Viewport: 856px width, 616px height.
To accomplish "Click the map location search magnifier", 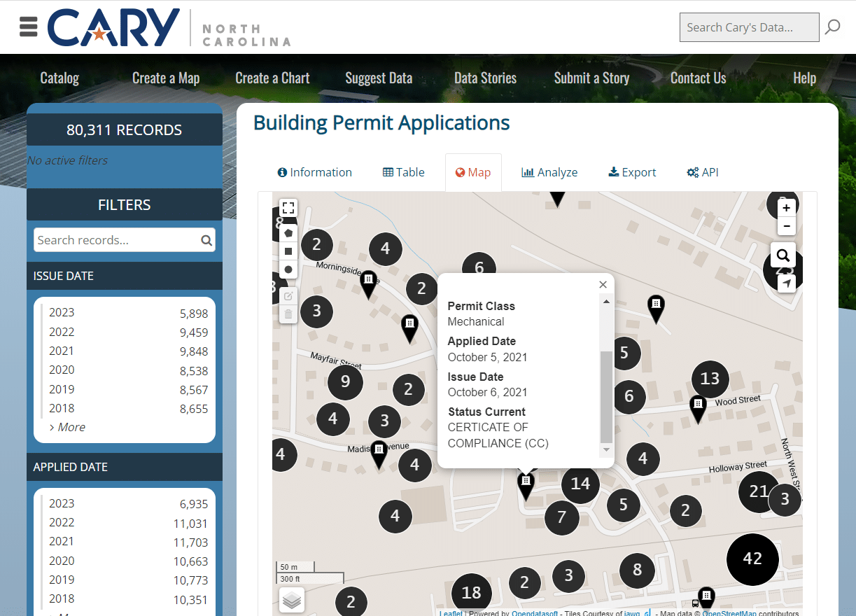I will pos(783,255).
